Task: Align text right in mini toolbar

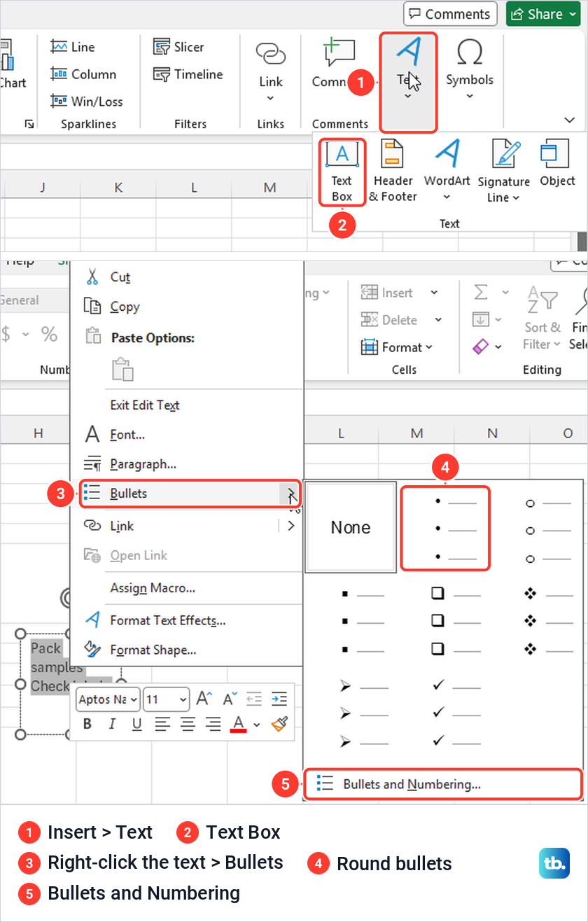Action: (x=213, y=724)
